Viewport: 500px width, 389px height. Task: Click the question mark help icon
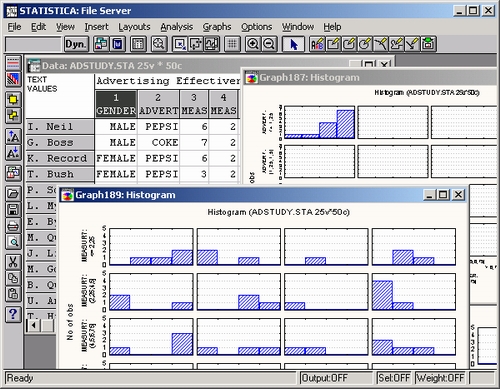point(13,314)
